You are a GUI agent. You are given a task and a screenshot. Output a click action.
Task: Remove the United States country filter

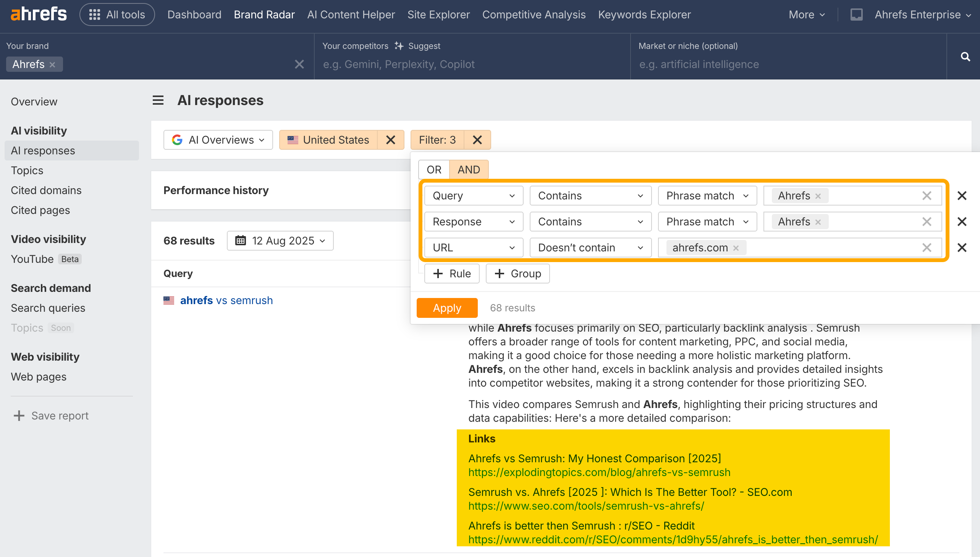tap(390, 140)
